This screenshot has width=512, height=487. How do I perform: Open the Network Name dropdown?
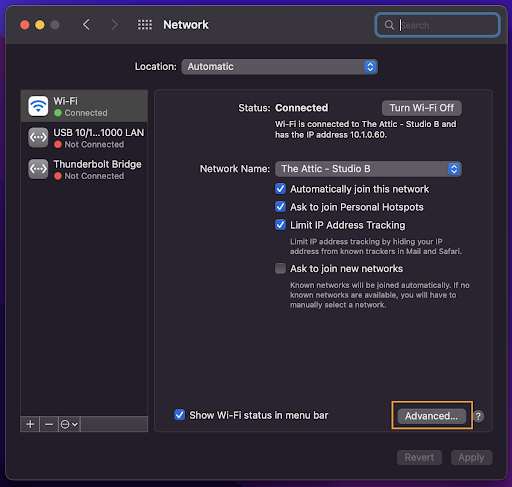point(368,169)
